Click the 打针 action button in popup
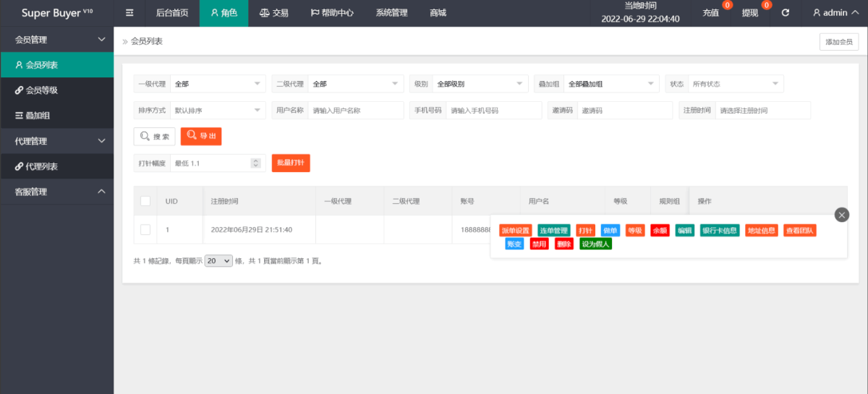Viewport: 868px width, 394px height. 585,231
